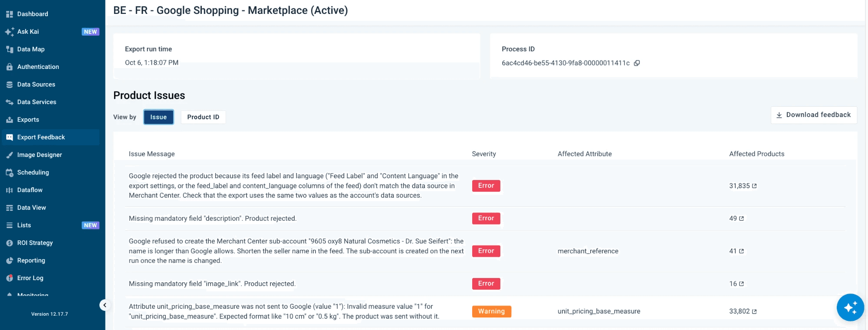
Task: Click Missing mandatory field "description" message
Action: pos(213,219)
